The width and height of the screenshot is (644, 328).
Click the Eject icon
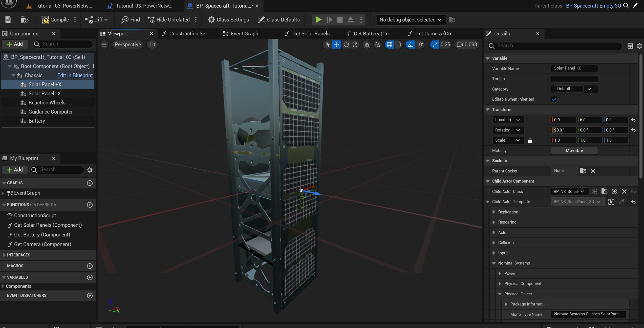pyautogui.click(x=350, y=20)
